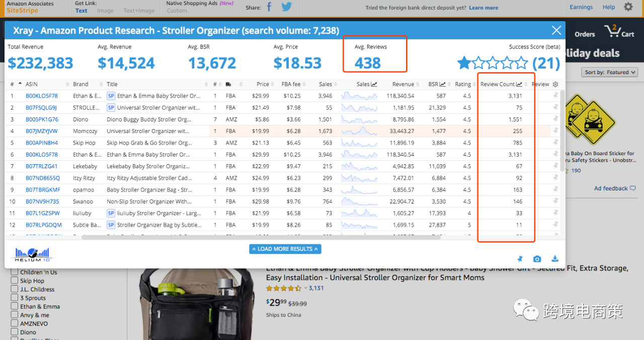Enable the J.L. Childress brand filter
This screenshot has height=340, width=644.
(15, 290)
